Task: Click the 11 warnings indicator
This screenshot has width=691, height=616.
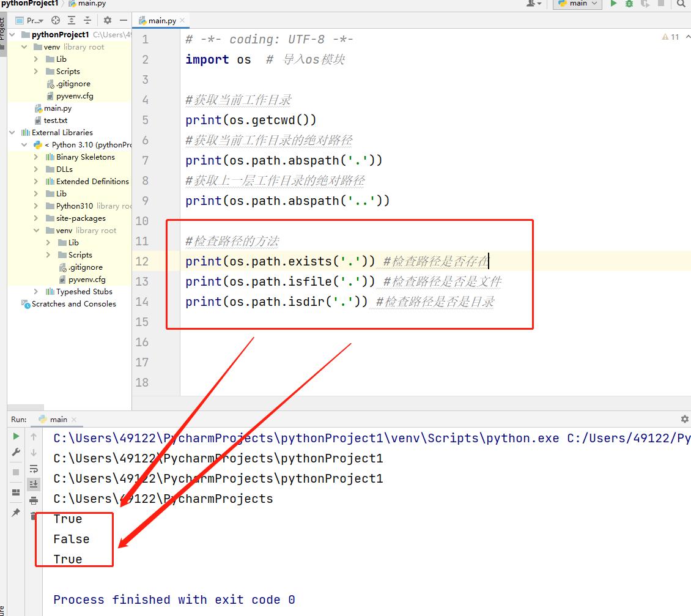Action: (671, 37)
